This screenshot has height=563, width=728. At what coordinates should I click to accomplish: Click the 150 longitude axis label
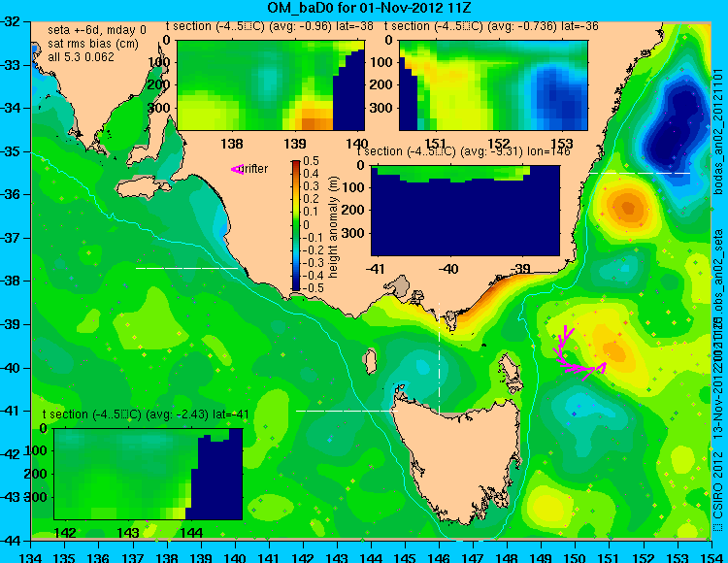click(576, 557)
